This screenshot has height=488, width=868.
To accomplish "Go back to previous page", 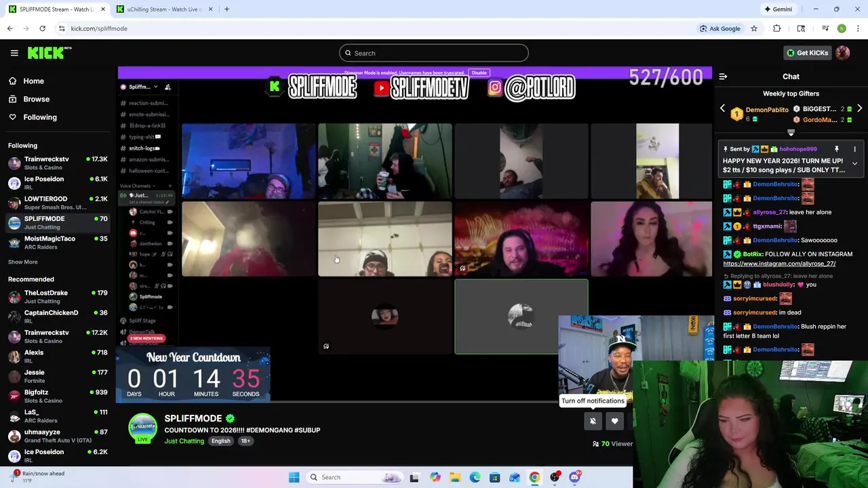I will 9,28.
